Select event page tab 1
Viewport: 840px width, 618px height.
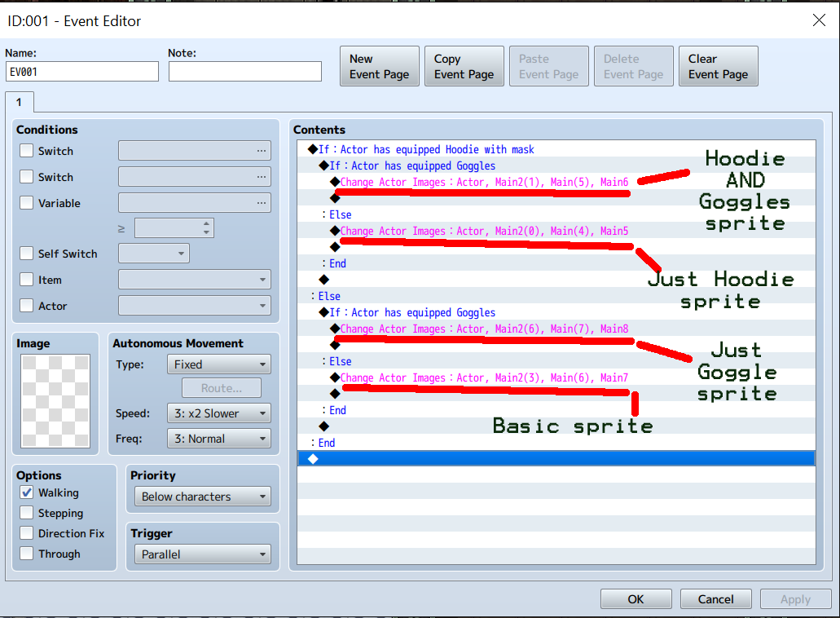20,102
